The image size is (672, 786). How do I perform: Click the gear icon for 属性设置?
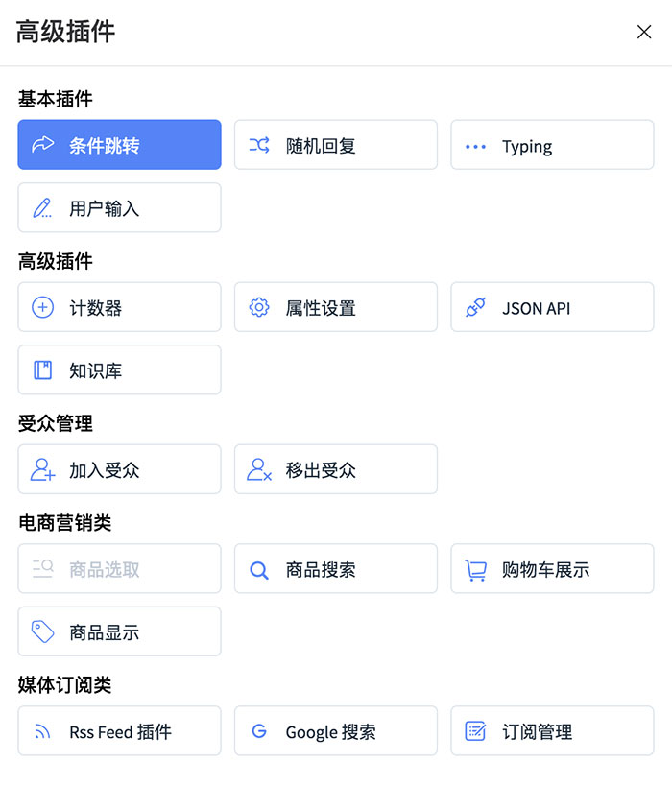tap(259, 307)
